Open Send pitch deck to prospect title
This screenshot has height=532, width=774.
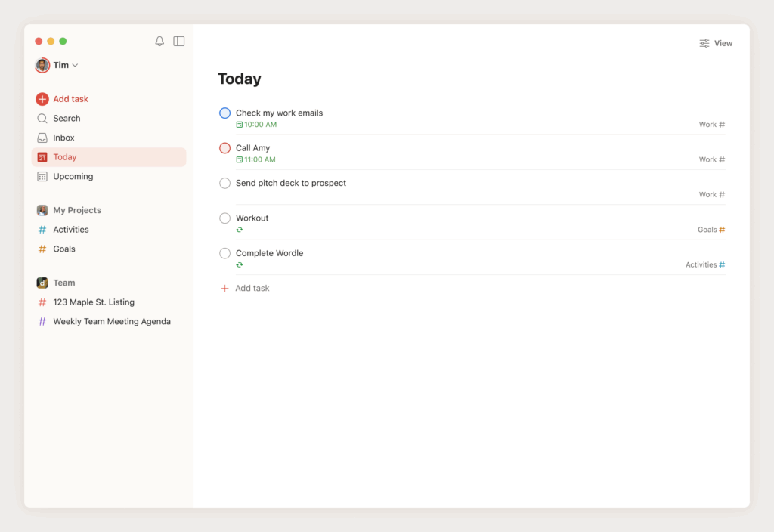(x=291, y=183)
